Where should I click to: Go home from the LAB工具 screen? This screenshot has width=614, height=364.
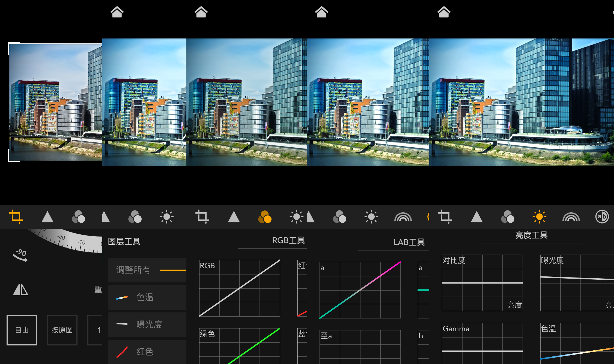(322, 12)
